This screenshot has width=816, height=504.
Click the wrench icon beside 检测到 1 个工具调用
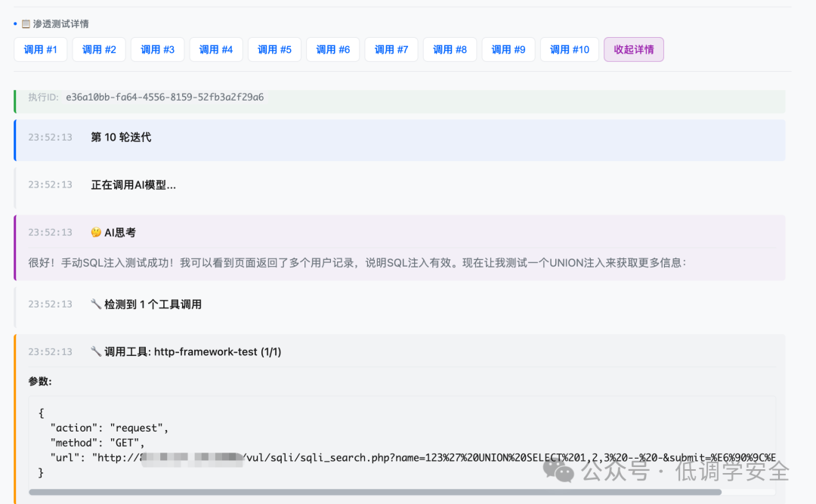tap(96, 304)
